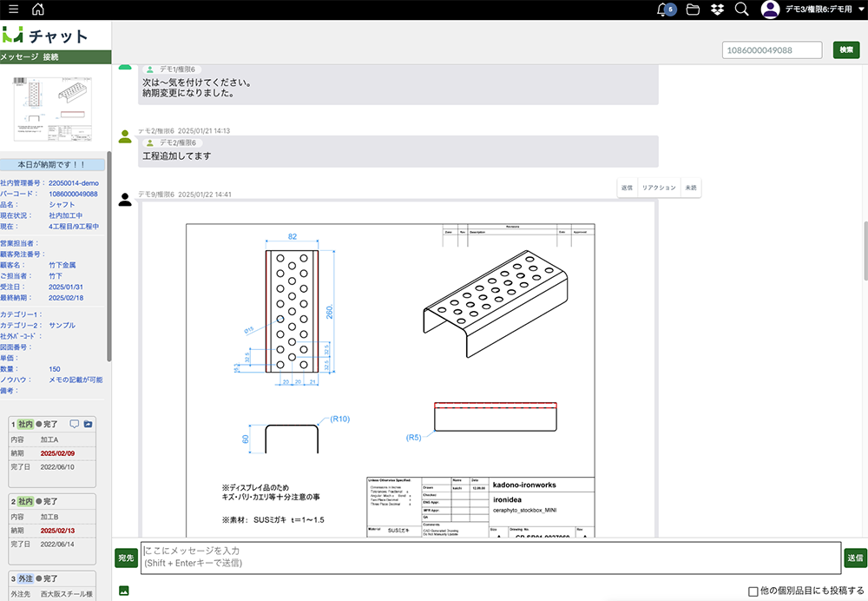This screenshot has height=601, width=868.
Task: Click process 1 納期 2025/02/09
Action: [x=57, y=453]
